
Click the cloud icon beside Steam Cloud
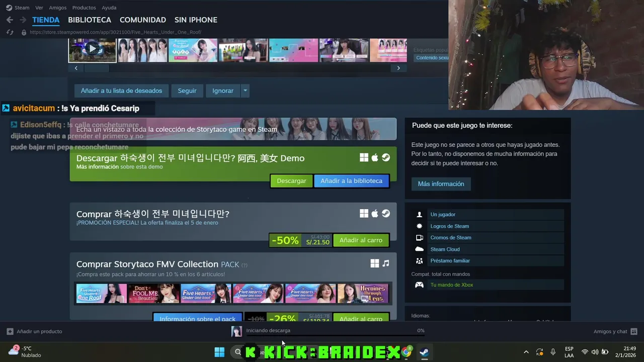pyautogui.click(x=419, y=249)
